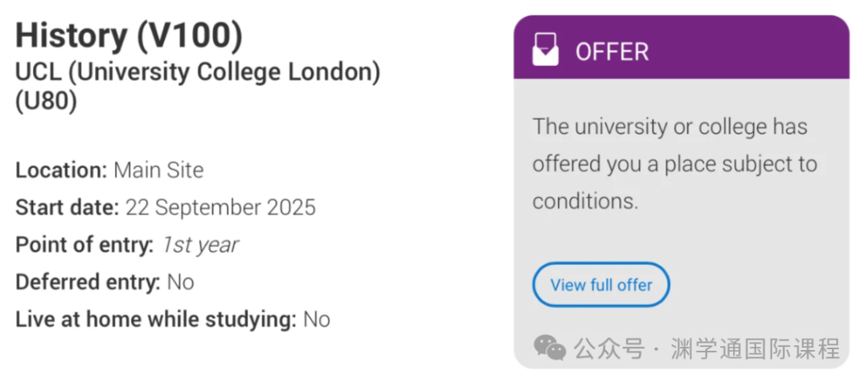
Task: Click the envelope icon in OFFER header
Action: click(546, 51)
